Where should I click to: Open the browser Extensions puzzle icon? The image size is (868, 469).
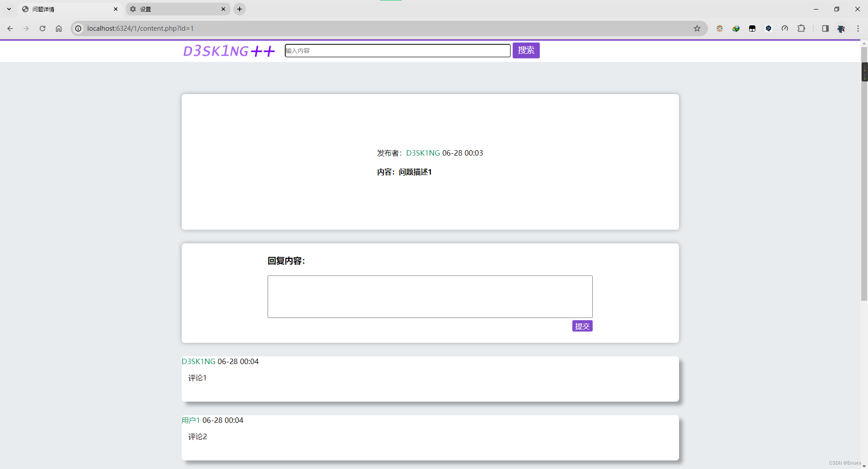coord(802,28)
